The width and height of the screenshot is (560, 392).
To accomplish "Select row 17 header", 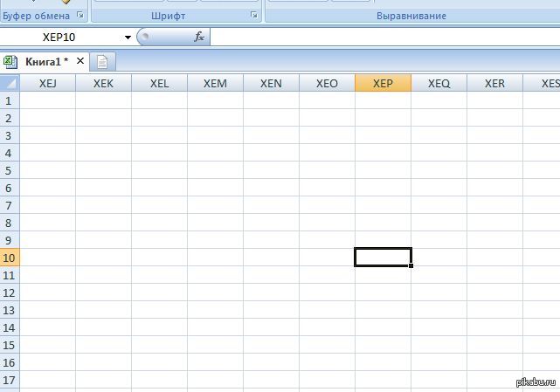I will 10,380.
